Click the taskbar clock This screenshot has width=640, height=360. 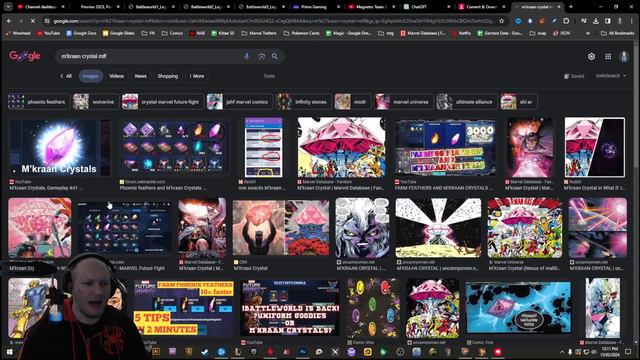[x=610, y=352]
